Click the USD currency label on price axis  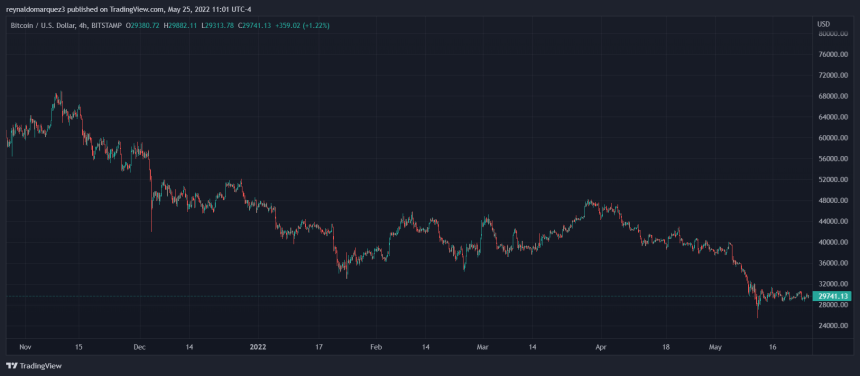pos(823,25)
